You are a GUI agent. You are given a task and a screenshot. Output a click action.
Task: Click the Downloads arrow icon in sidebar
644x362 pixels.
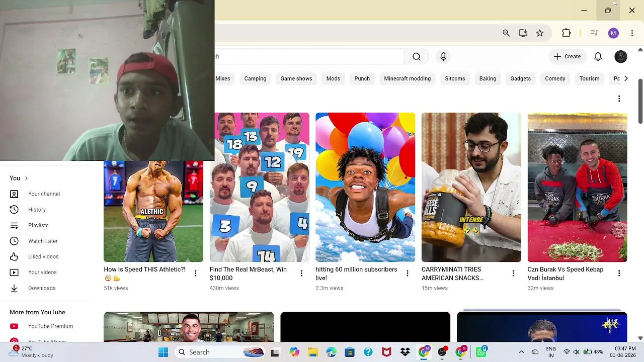point(14,288)
